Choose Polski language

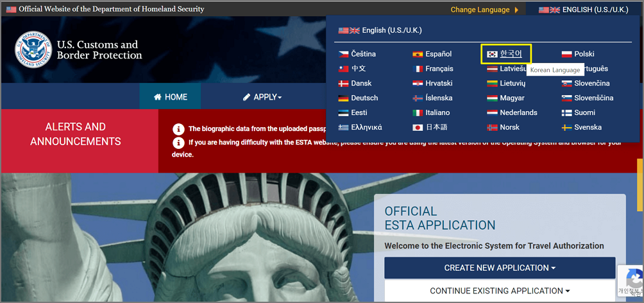click(x=584, y=55)
